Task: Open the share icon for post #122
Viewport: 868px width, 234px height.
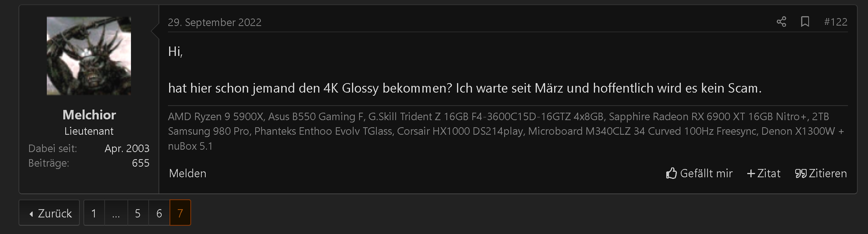Action: [781, 22]
